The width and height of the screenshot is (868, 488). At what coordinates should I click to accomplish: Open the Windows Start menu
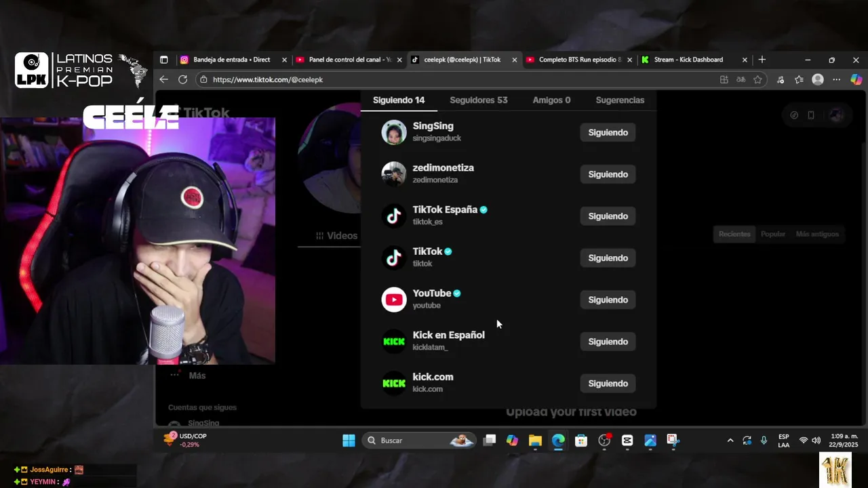tap(349, 441)
